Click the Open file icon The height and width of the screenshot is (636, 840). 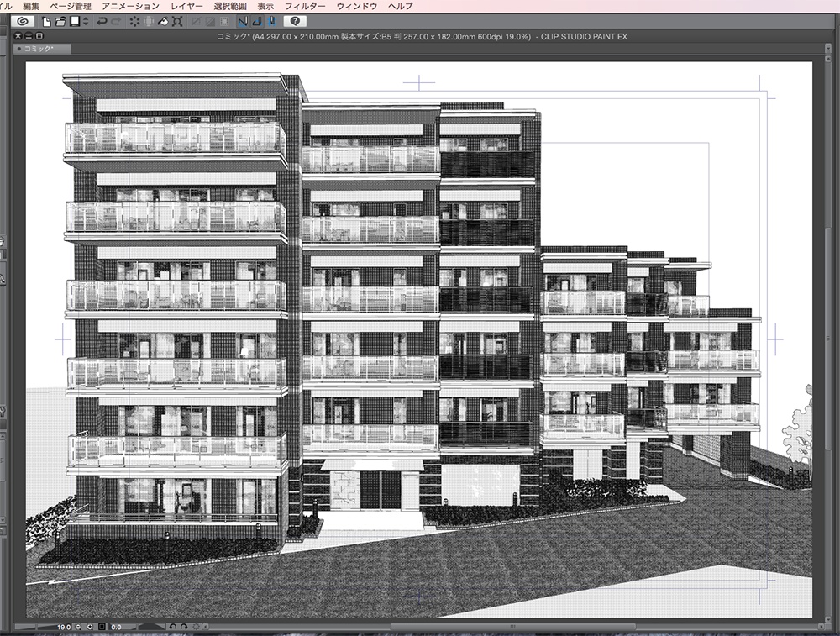59,22
